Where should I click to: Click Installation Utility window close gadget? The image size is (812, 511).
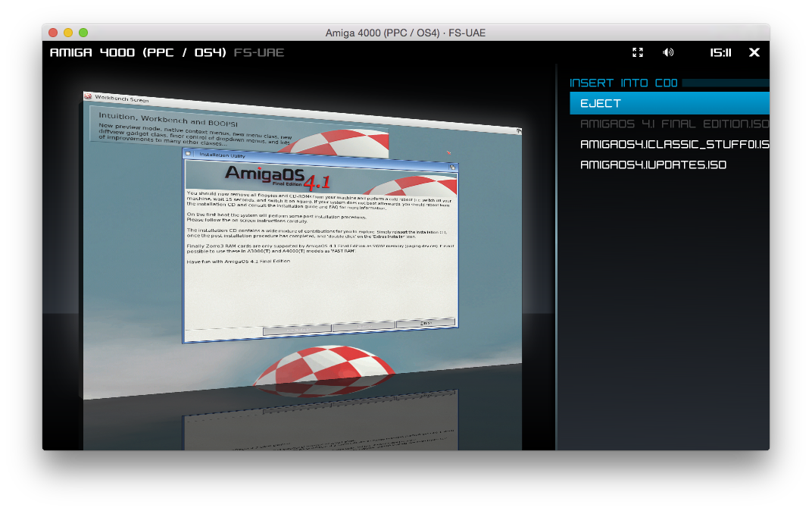click(189, 153)
